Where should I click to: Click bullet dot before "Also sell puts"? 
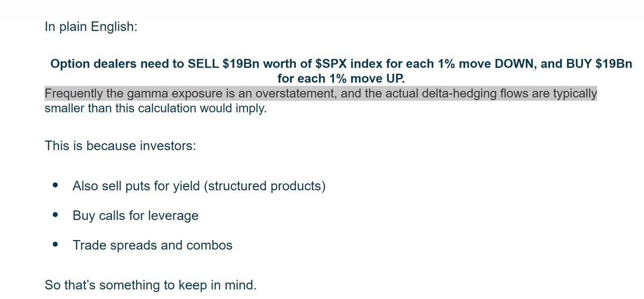click(55, 186)
